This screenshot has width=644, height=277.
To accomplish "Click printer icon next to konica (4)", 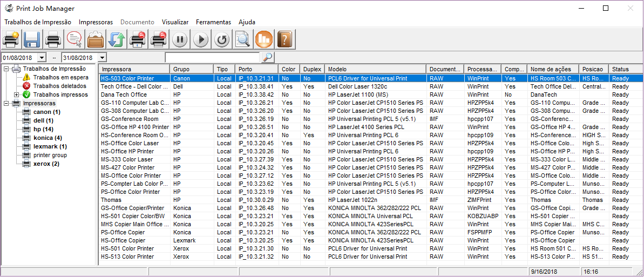I will (x=26, y=138).
